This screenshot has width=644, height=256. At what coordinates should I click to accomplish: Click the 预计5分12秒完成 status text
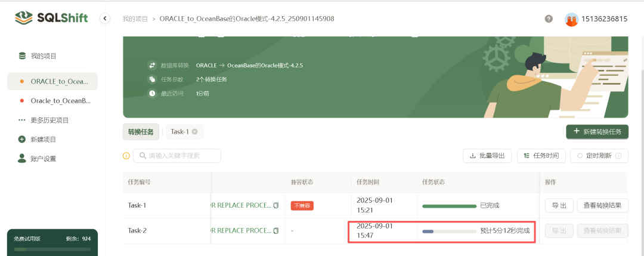505,231
